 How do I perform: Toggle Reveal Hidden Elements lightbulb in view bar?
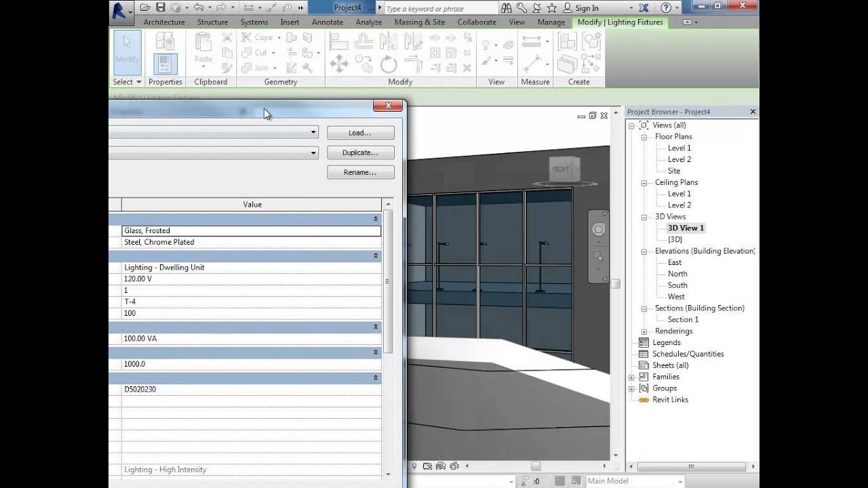(414, 466)
